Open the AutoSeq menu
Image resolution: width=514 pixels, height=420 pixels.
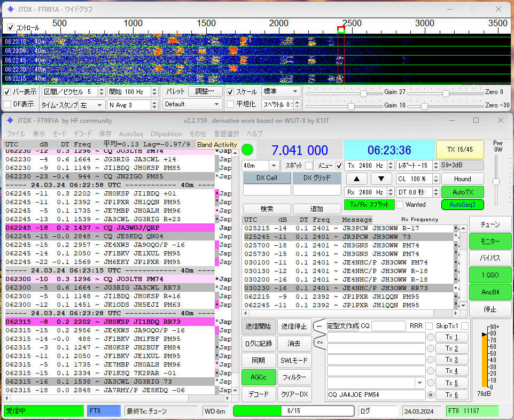click(131, 134)
